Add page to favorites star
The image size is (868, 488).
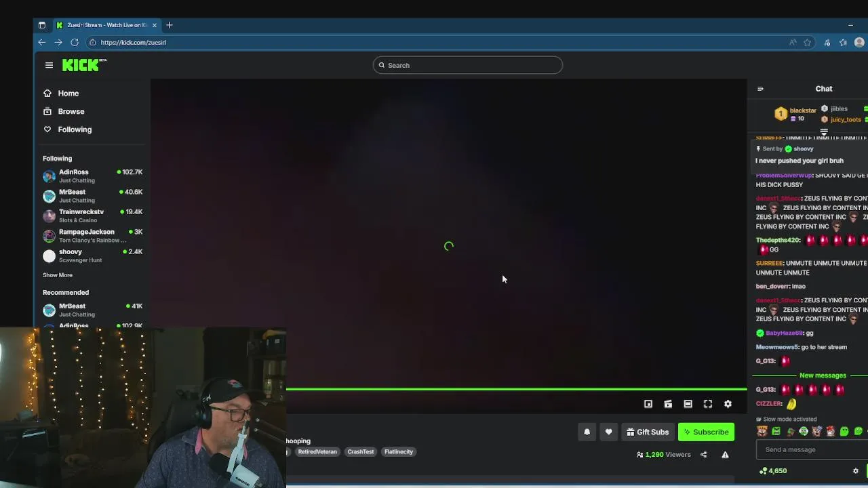point(807,42)
